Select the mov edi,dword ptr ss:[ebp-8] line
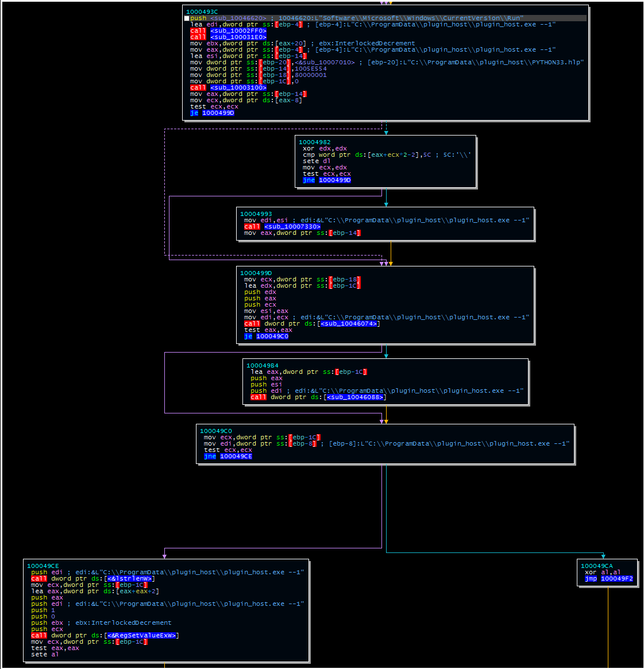644x669 pixels. pyautogui.click(x=386, y=444)
